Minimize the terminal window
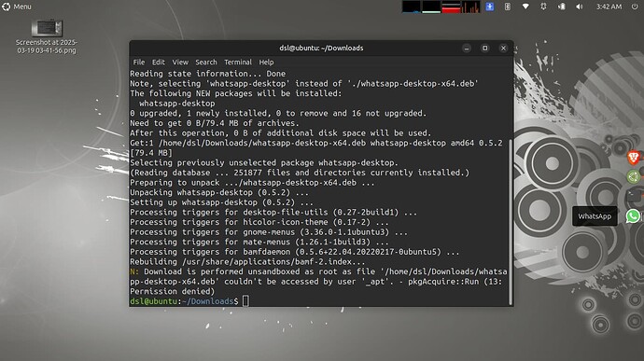The height and width of the screenshot is (361, 644). coord(467,49)
